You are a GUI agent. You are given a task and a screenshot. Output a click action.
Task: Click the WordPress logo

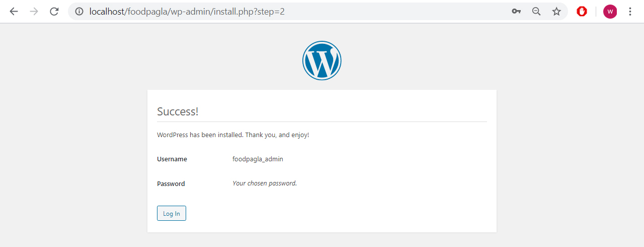[322, 60]
